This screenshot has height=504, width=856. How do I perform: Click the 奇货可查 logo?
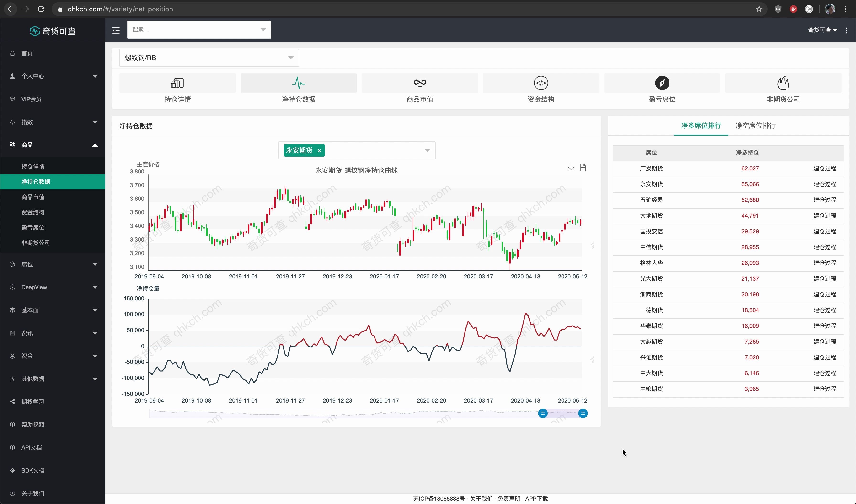[53, 31]
